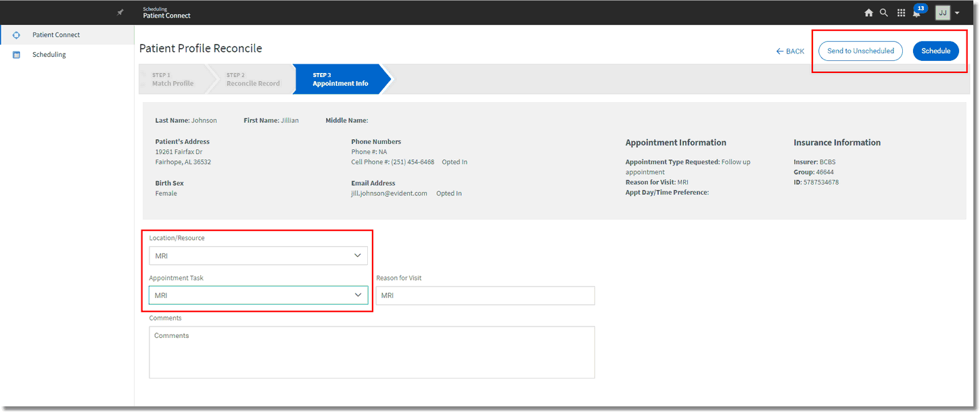This screenshot has height=413, width=980.
Task: Expand the user menu caret
Action: click(957, 13)
